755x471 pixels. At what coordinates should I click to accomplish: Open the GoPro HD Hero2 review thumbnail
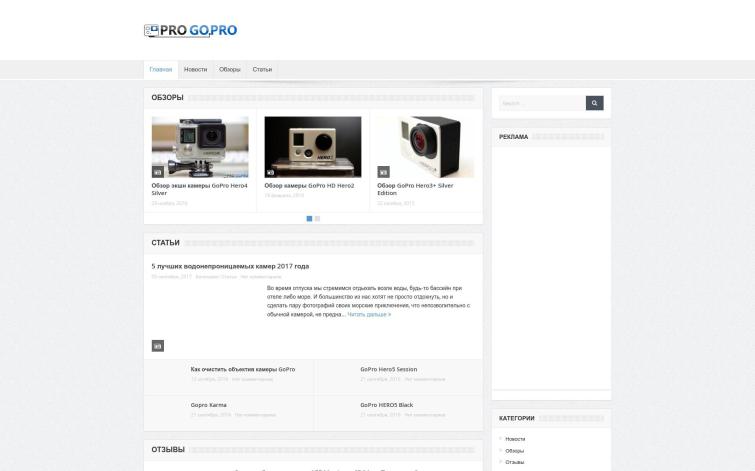313,147
